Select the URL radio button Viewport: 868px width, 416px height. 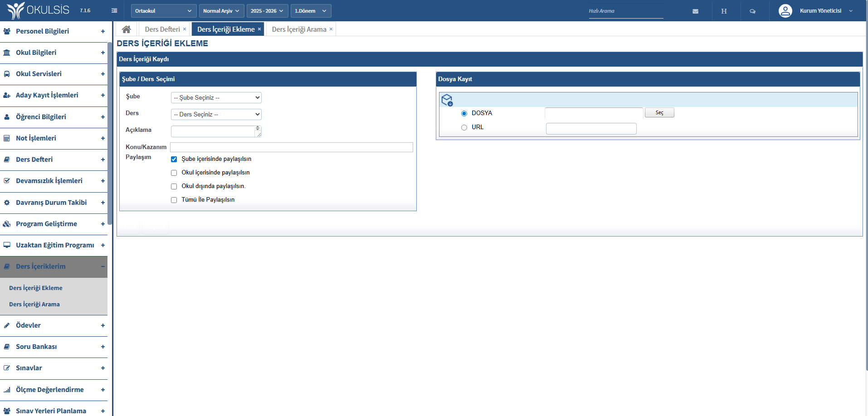pos(464,128)
